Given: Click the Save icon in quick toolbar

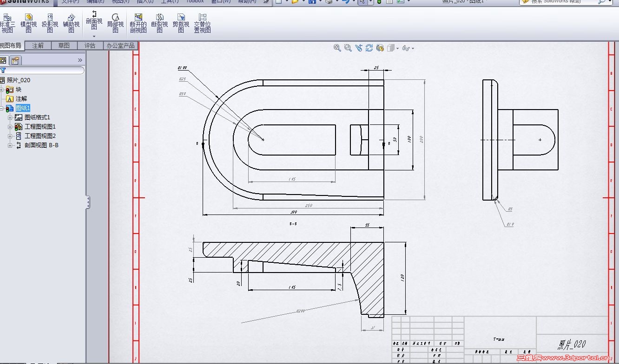Looking at the screenshot, I should point(312,2).
